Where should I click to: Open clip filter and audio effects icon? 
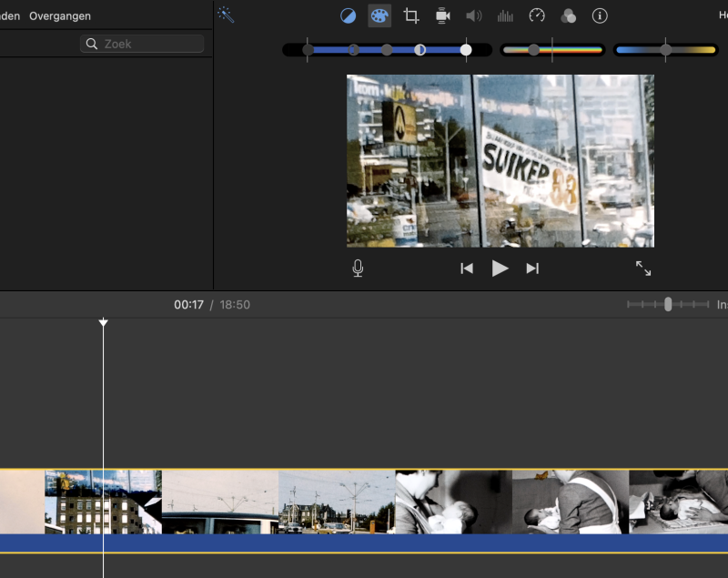tap(568, 15)
